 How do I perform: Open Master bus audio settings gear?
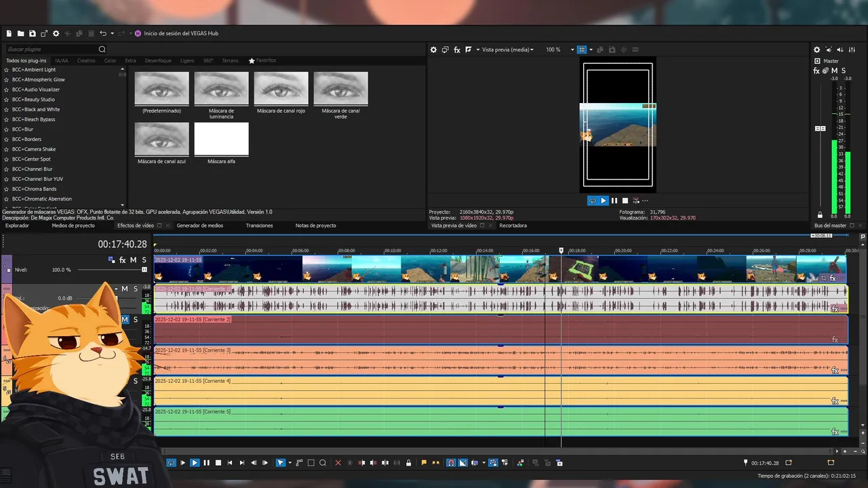(x=817, y=49)
